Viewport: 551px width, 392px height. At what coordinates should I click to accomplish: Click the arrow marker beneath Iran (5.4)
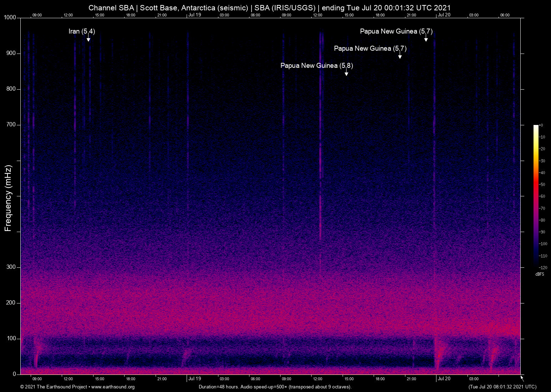click(x=89, y=39)
